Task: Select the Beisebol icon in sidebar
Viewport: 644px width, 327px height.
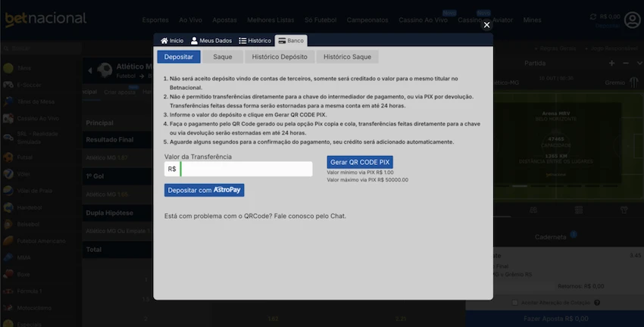Action: click(x=8, y=224)
